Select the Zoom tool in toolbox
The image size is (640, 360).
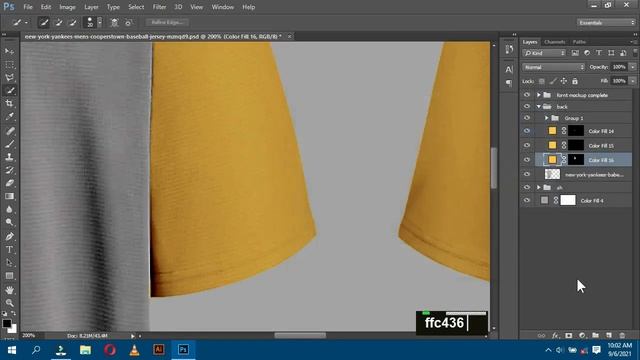pos(9,303)
